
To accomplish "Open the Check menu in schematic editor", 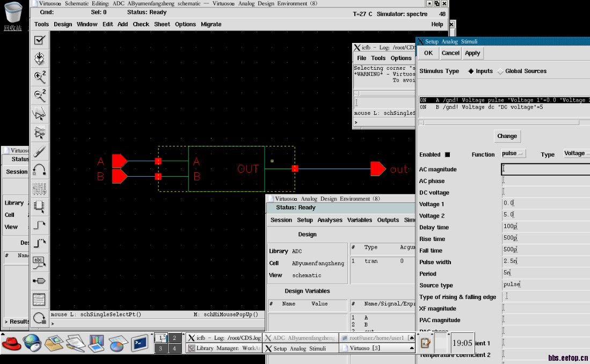I will [141, 24].
